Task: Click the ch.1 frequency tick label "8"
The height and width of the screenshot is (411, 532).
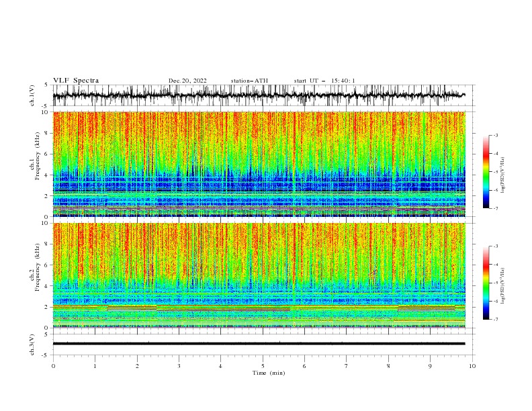Action: [x=47, y=133]
